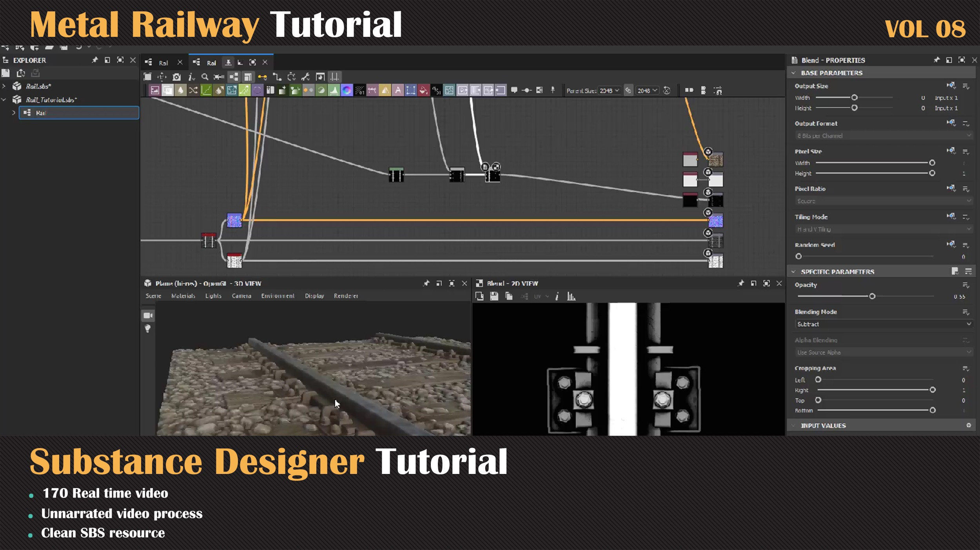
Task: Click the save icon in 2D view toolbar
Action: coord(494,296)
